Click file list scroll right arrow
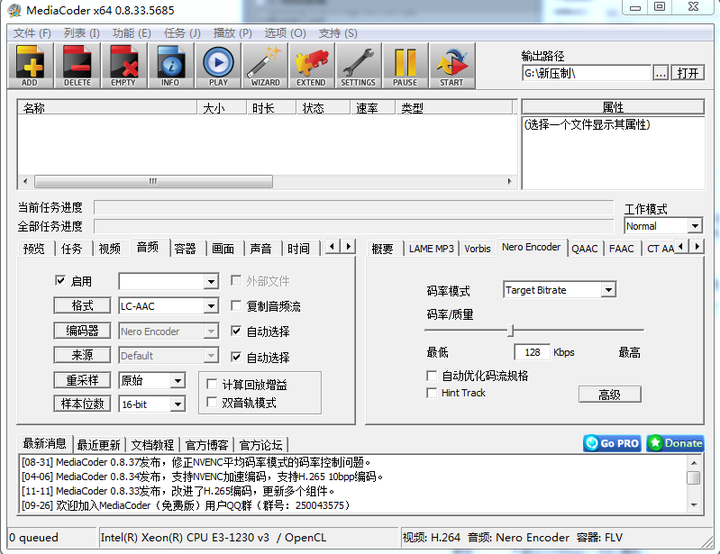The width and height of the screenshot is (720, 554). [509, 181]
